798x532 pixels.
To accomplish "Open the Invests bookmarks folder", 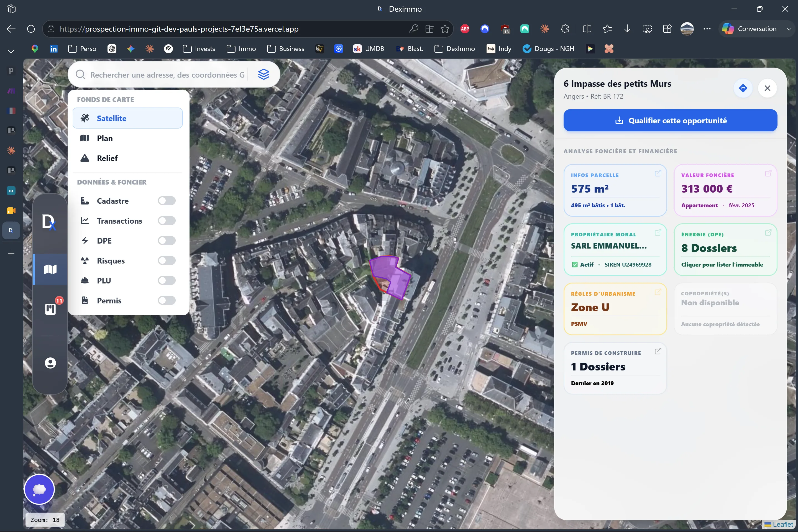I will tap(199, 49).
